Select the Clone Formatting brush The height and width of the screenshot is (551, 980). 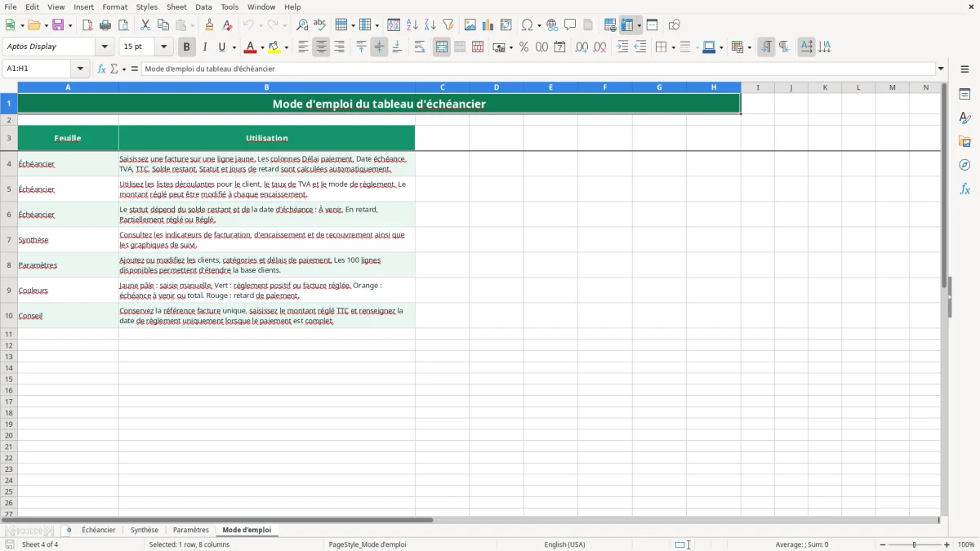click(x=209, y=25)
